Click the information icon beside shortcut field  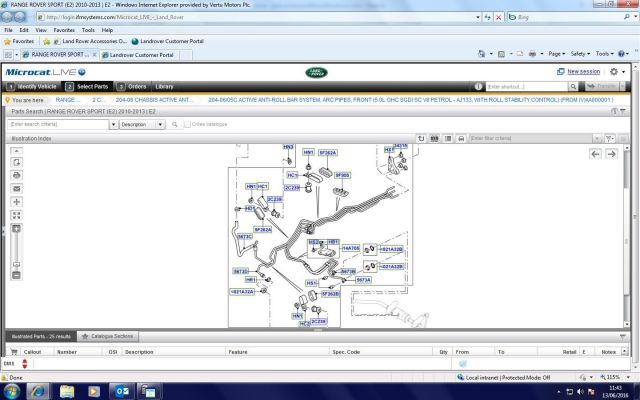(478, 87)
